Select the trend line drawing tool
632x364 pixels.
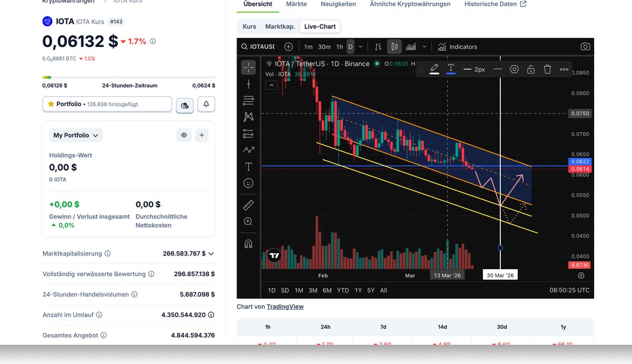pyautogui.click(x=249, y=84)
